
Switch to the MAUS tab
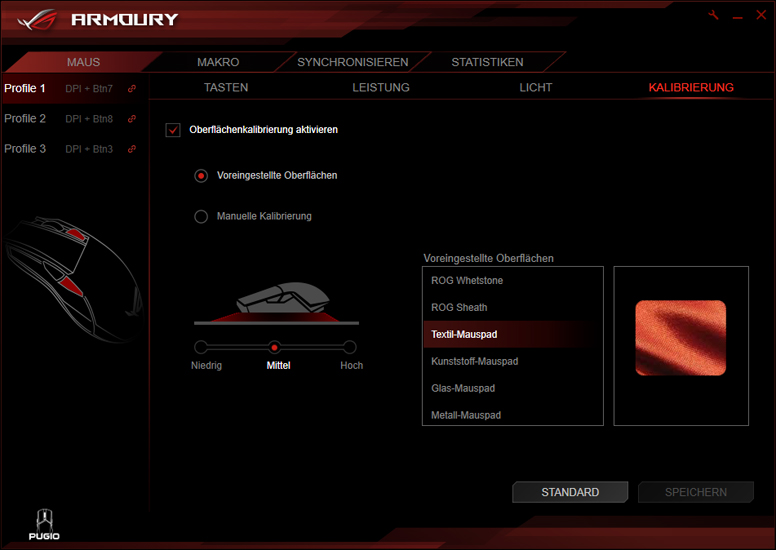[x=84, y=62]
